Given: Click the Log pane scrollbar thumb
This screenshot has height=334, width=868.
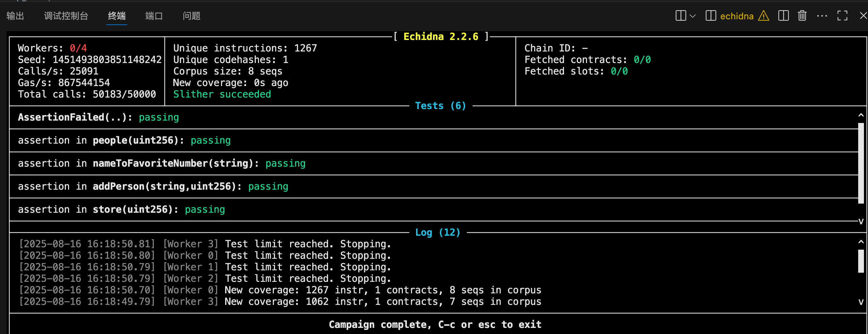Looking at the screenshot, I should click(x=861, y=261).
